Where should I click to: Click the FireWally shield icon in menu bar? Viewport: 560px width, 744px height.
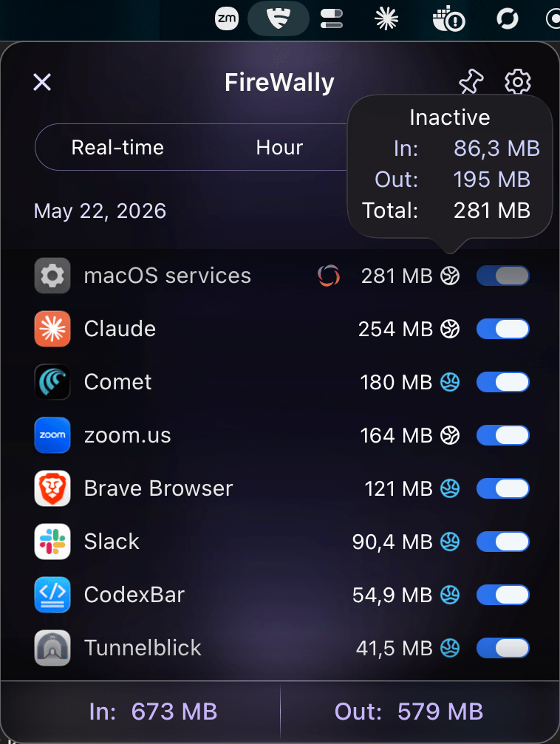coord(279,19)
